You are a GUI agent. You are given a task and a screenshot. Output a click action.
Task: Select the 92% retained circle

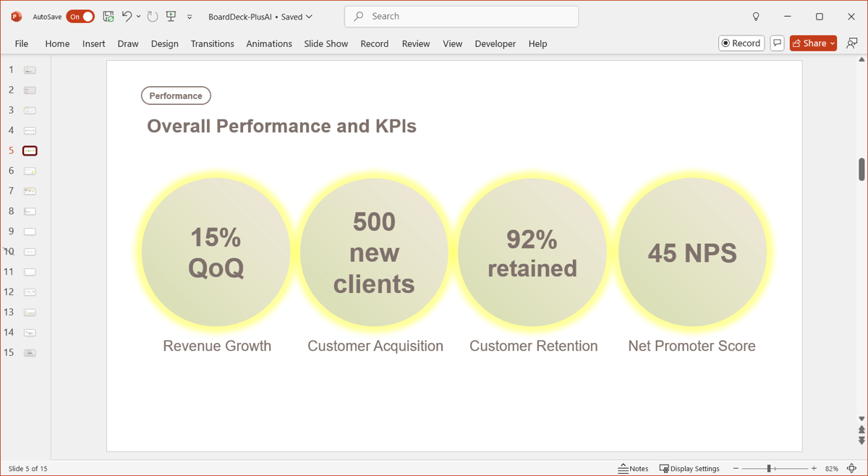pyautogui.click(x=532, y=252)
